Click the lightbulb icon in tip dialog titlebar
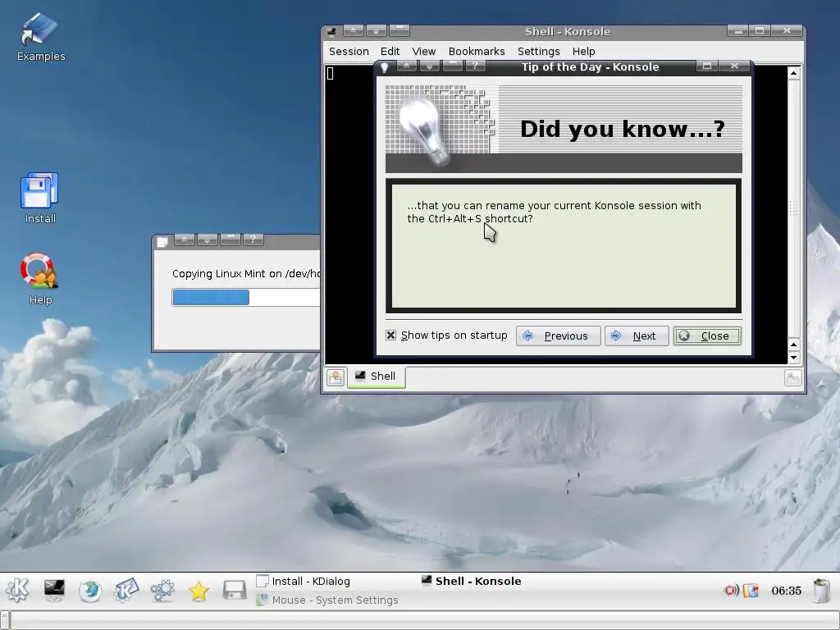Screen dimensions: 840x630 384,67
